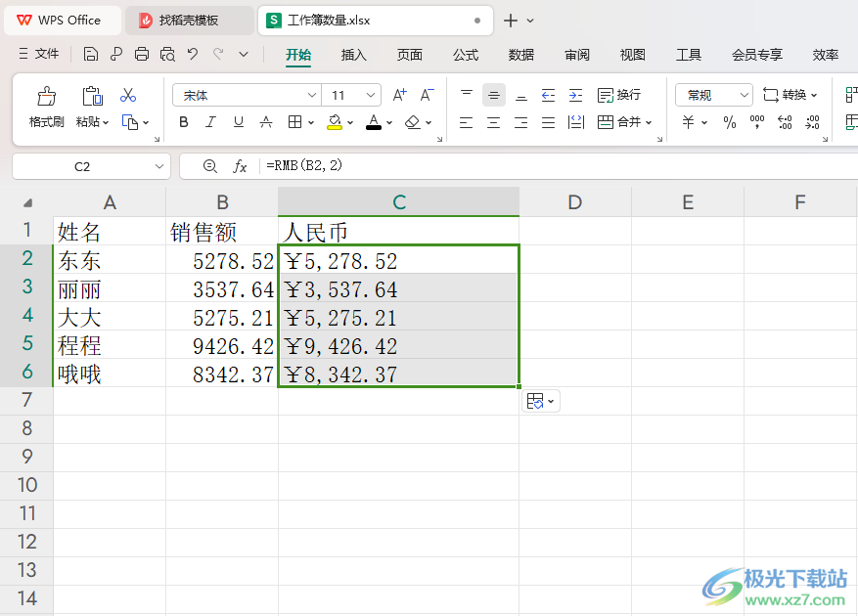Click Wrap Text (换行) button

619,95
